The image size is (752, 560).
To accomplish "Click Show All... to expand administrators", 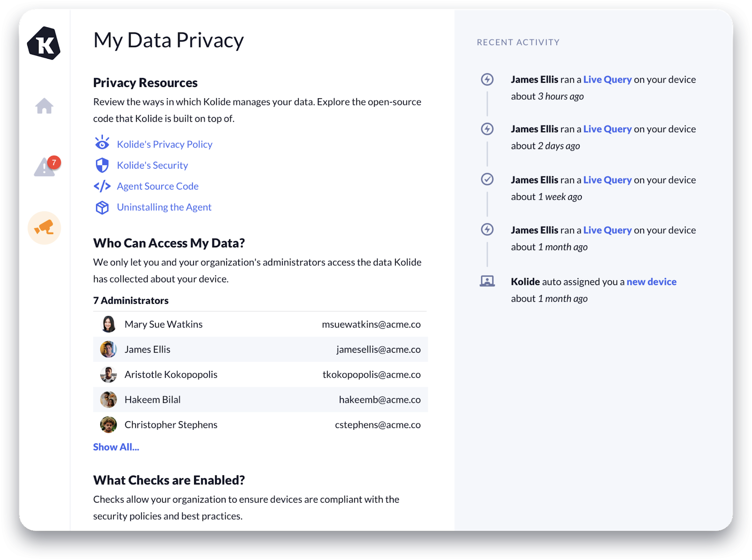I will 116,447.
